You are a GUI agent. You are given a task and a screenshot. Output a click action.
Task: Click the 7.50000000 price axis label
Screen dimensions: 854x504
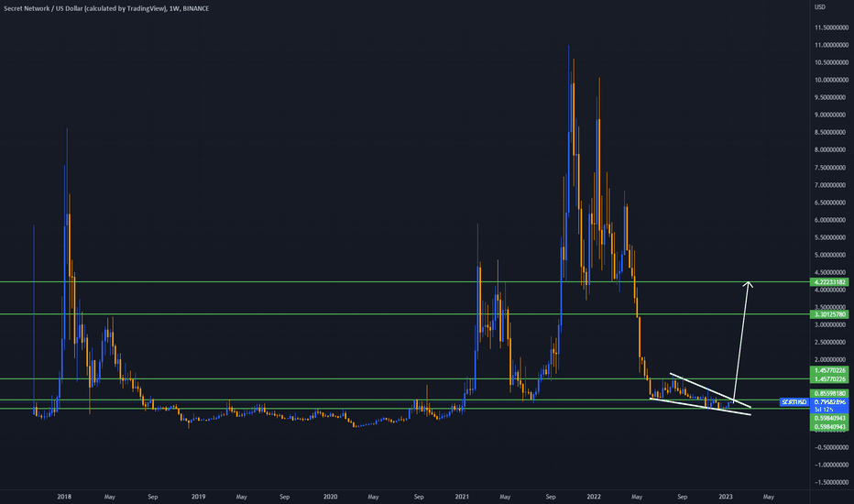pyautogui.click(x=831, y=168)
